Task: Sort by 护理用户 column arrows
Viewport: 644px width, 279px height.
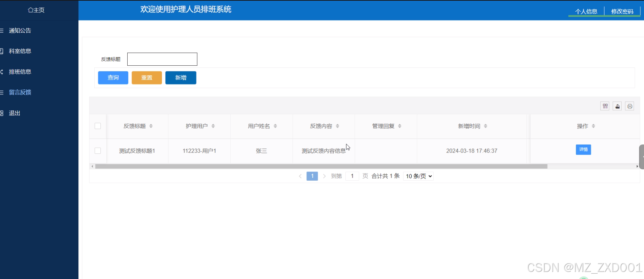Action: tap(213, 126)
